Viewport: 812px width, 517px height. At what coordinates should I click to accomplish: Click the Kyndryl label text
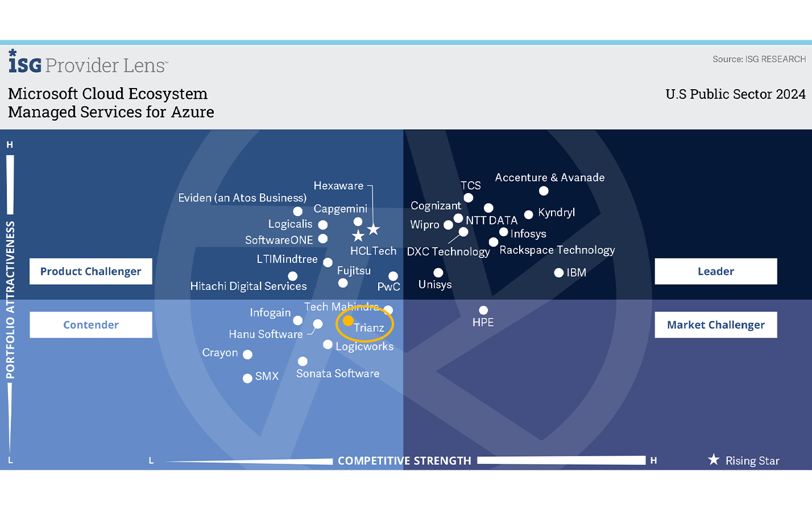pyautogui.click(x=556, y=212)
